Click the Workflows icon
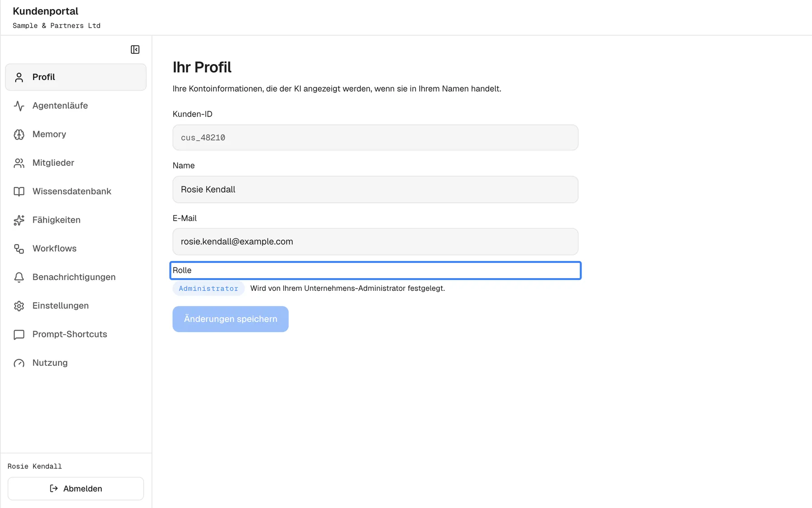Screen dimensions: 812x508 pyautogui.click(x=19, y=249)
